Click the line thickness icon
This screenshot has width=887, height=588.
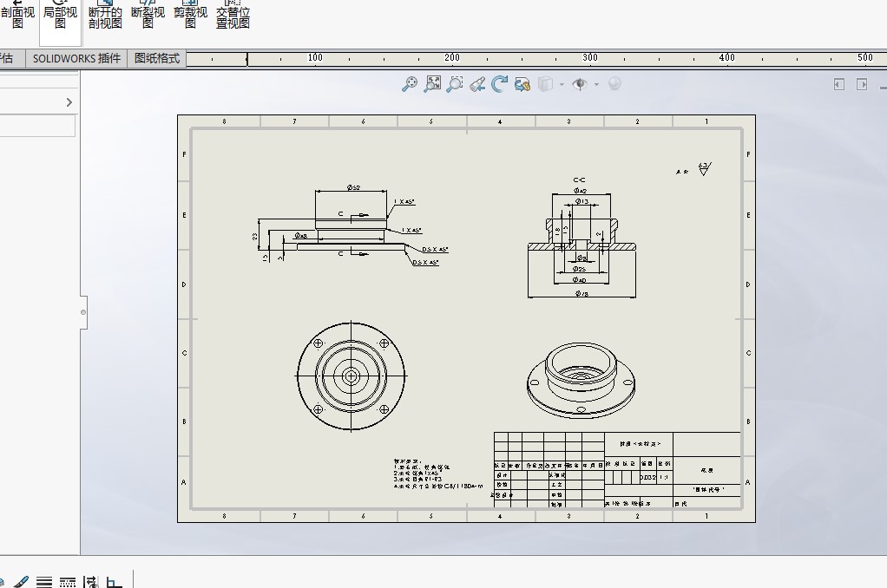coord(44,582)
